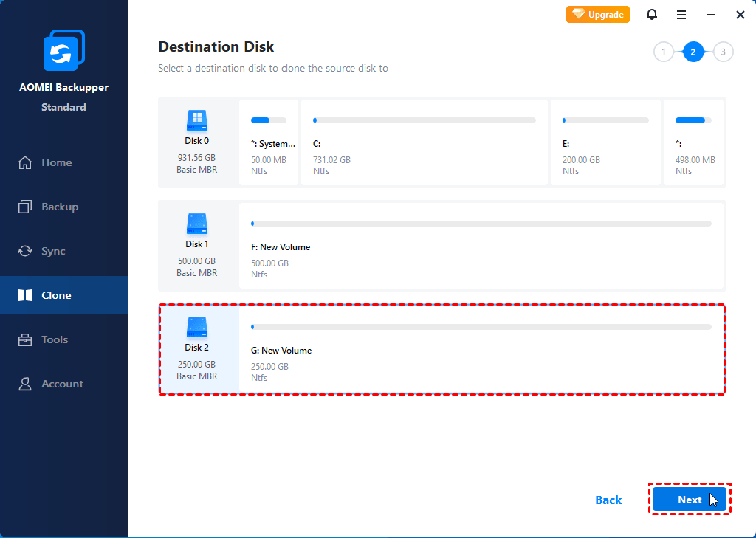Click the 498.00 MB partition usage bar
Image resolution: width=756 pixels, height=538 pixels.
(x=693, y=120)
